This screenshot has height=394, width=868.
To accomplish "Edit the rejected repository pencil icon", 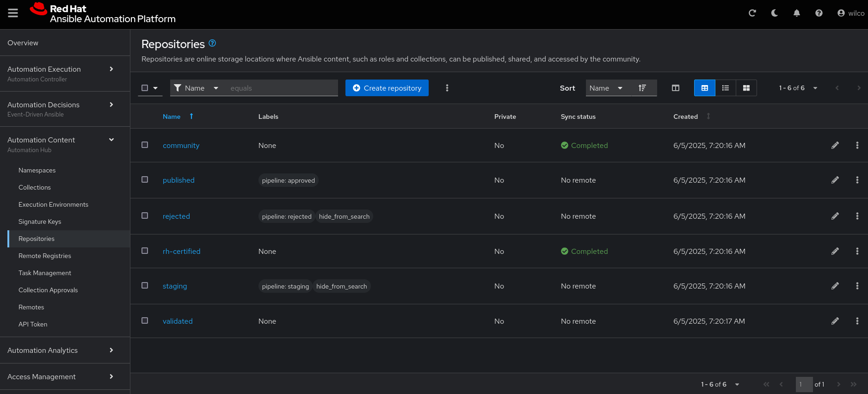I will pyautogui.click(x=835, y=216).
